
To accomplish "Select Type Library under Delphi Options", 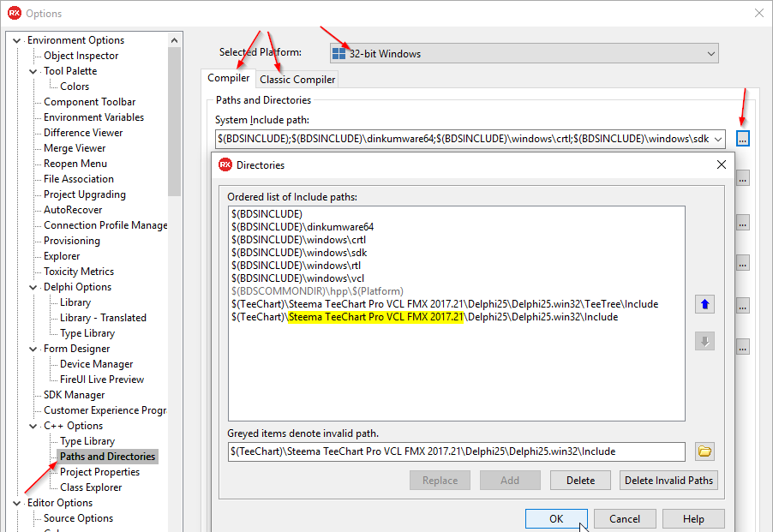I will (x=87, y=333).
